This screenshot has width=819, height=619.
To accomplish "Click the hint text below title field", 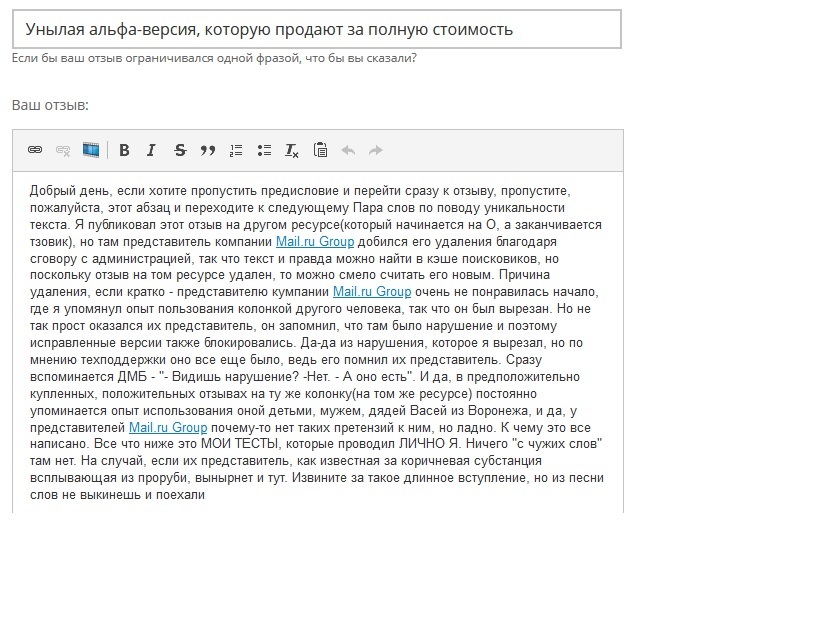I will pyautogui.click(x=214, y=58).
